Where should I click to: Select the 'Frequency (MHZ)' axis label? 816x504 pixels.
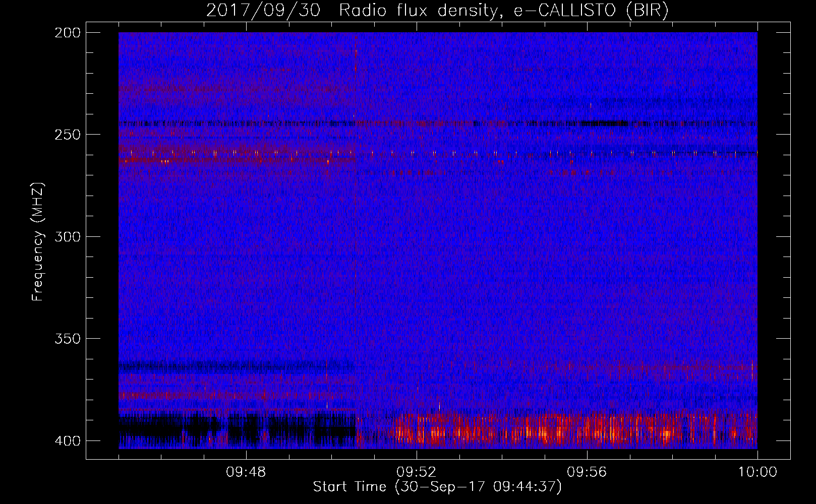point(38,242)
